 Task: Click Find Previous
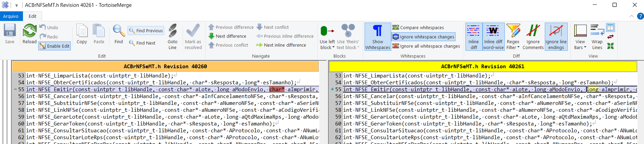click(146, 31)
